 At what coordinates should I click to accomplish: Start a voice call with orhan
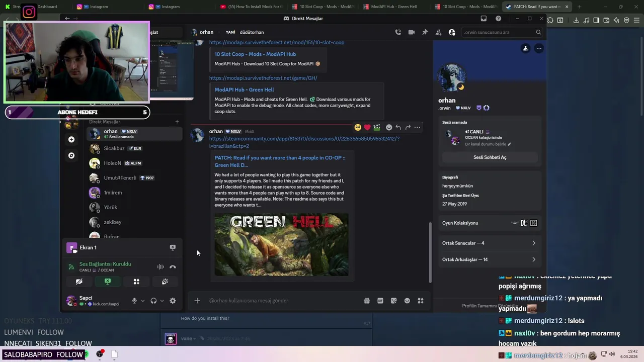pyautogui.click(x=398, y=32)
